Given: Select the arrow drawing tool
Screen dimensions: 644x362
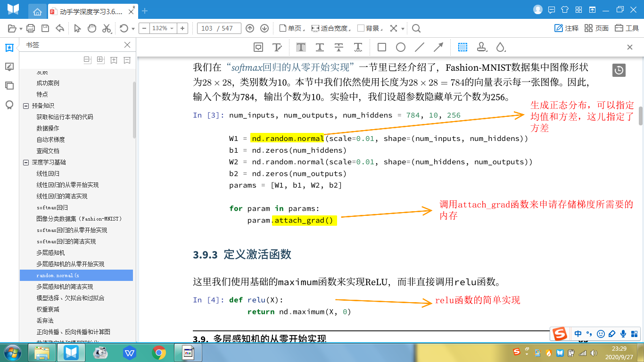Looking at the screenshot, I should (x=438, y=47).
